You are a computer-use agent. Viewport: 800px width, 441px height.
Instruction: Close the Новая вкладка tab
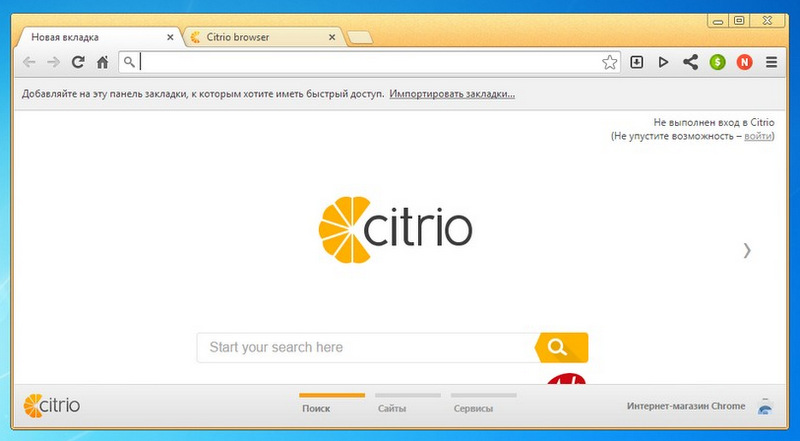click(x=170, y=37)
